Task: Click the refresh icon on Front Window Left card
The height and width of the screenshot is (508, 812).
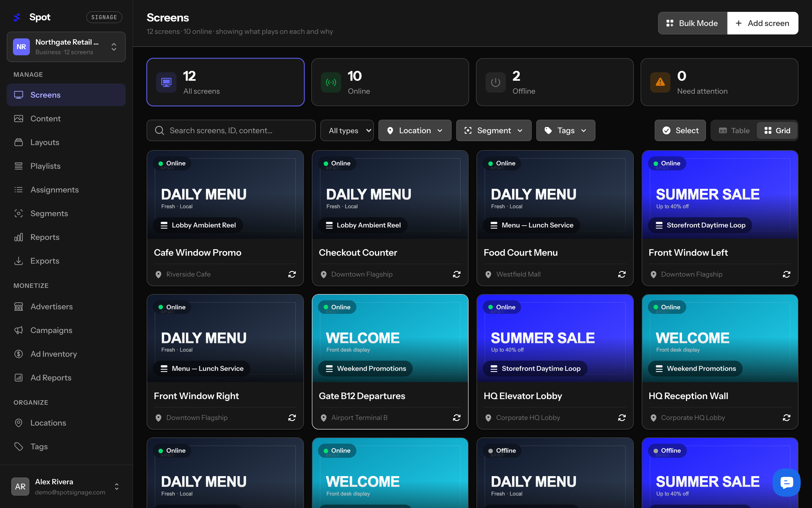Action: pos(787,274)
